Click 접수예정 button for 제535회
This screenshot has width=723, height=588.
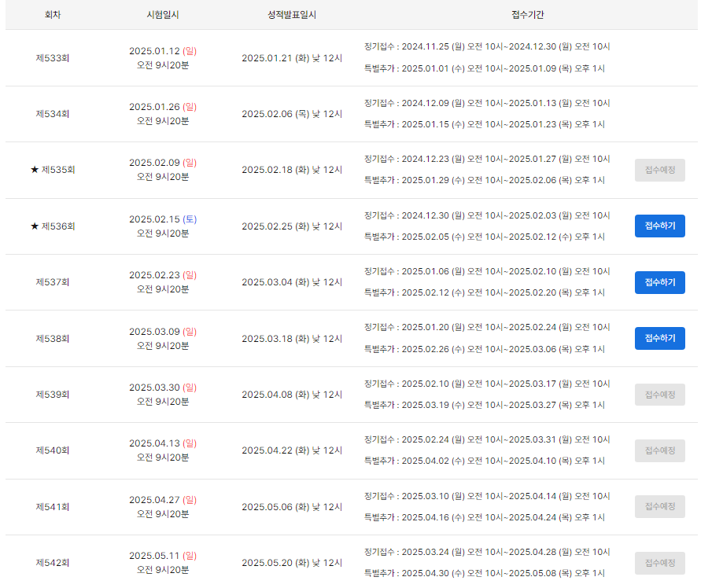[x=659, y=170]
